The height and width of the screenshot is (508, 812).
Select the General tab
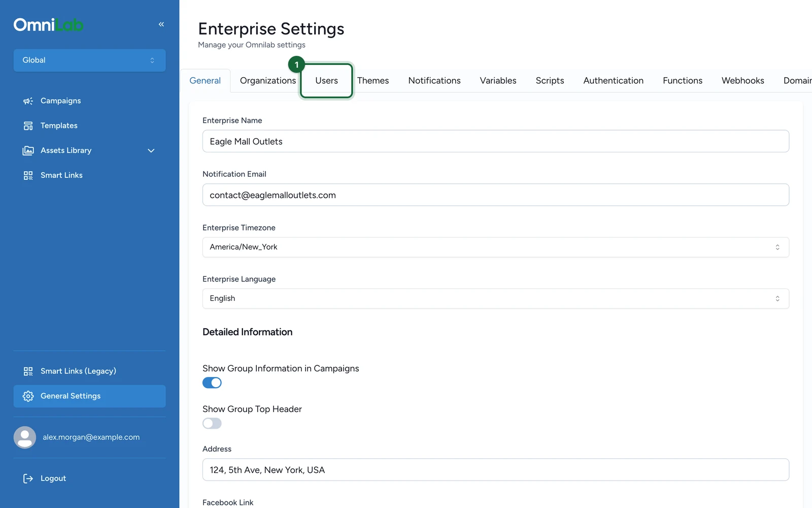[x=205, y=81]
